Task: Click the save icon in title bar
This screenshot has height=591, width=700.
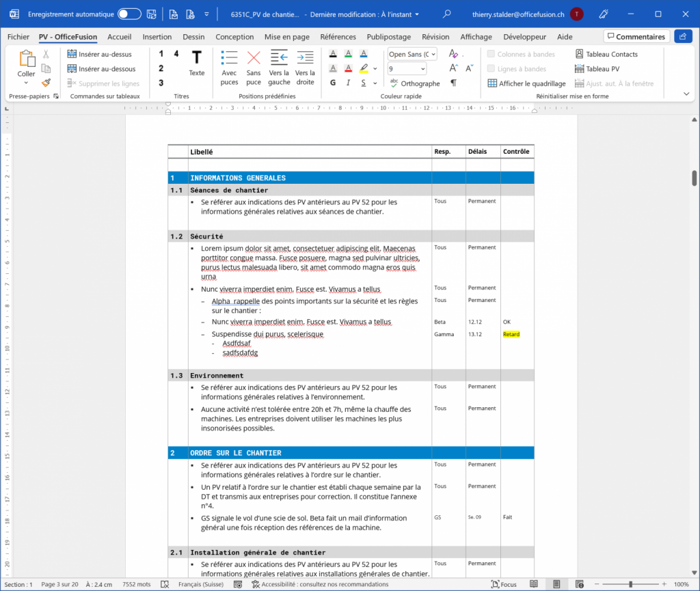Action: coord(152,14)
